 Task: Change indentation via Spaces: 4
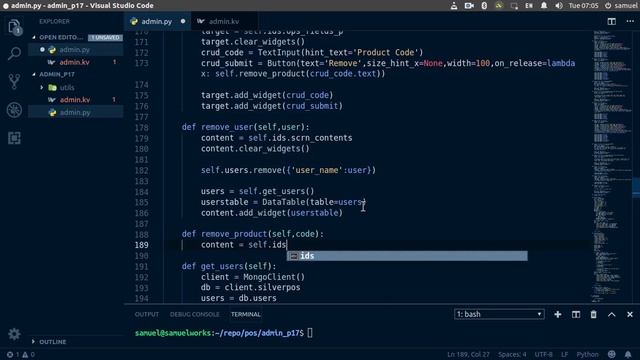[x=512, y=354]
